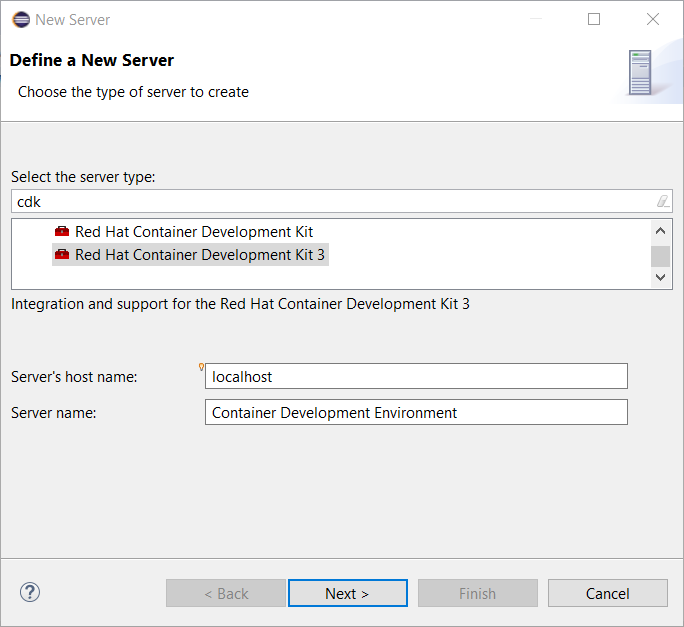Clear the server type filter with the eraser icon

tap(662, 201)
